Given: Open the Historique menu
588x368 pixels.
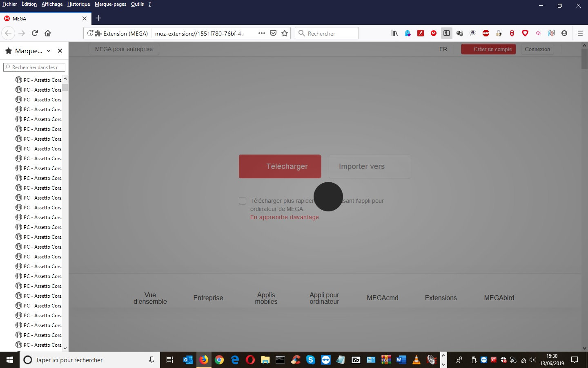Looking at the screenshot, I should pos(79,4).
